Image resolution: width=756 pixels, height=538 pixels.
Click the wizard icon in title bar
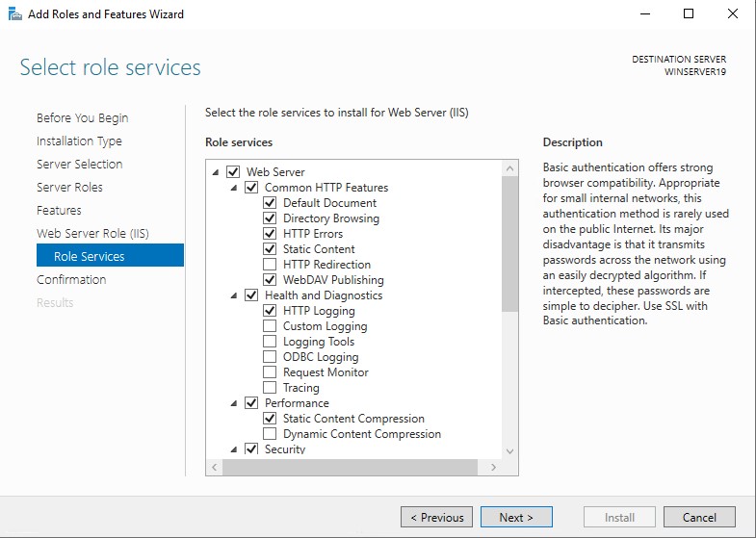15,14
